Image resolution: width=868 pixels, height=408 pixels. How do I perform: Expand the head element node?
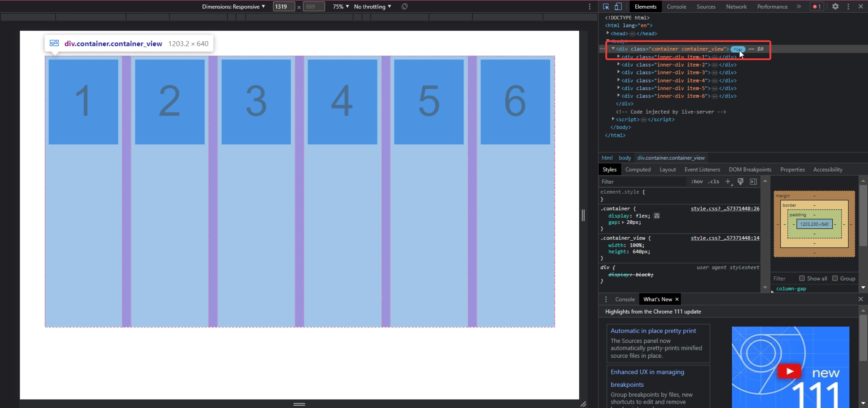click(x=608, y=33)
